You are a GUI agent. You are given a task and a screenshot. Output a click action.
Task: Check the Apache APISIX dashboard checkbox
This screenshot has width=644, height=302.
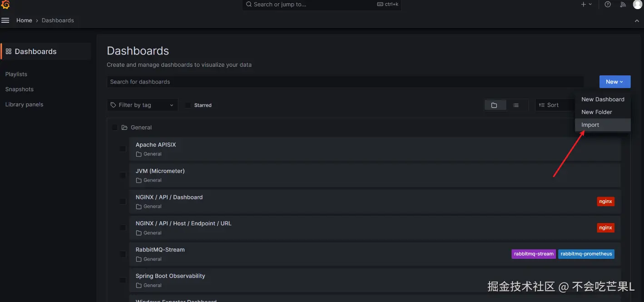click(123, 149)
